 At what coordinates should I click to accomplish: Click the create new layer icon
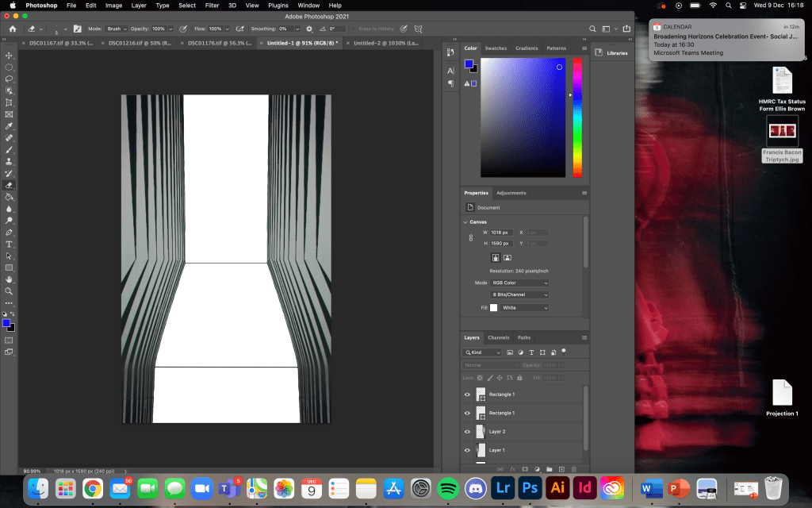click(x=561, y=470)
